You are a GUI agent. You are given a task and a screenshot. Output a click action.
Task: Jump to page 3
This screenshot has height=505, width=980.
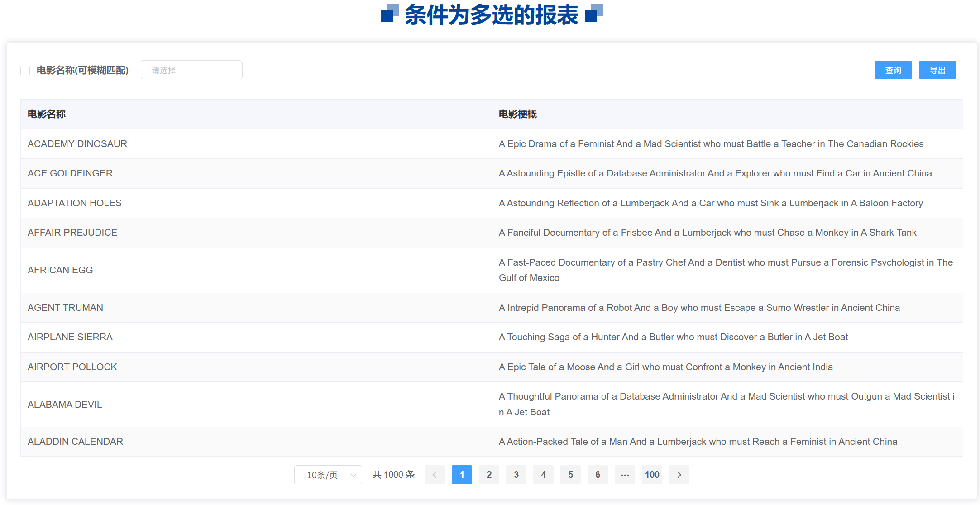click(516, 475)
